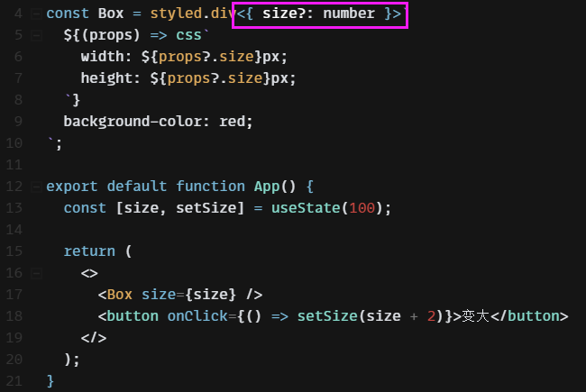Collapse the fragment fold on line 16
The image size is (586, 392).
click(x=35, y=273)
